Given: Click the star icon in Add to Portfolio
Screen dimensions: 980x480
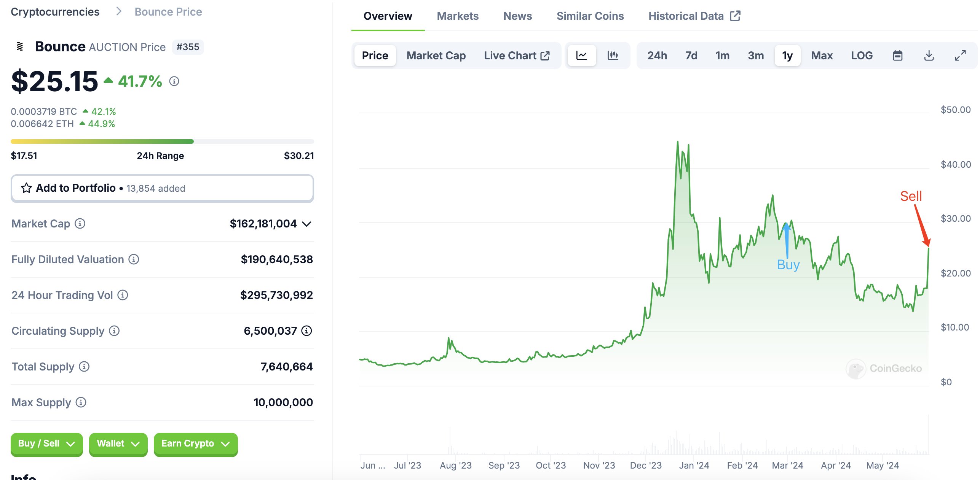Looking at the screenshot, I should (26, 188).
